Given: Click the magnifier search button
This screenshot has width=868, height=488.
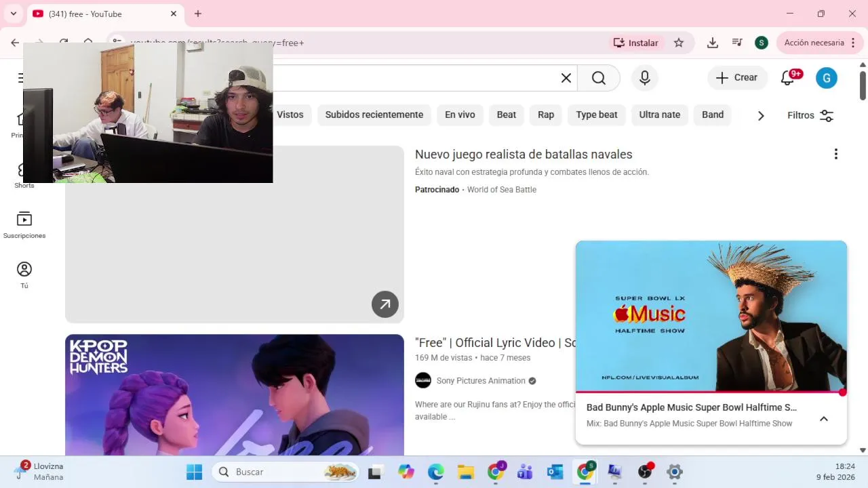Looking at the screenshot, I should pos(599,78).
